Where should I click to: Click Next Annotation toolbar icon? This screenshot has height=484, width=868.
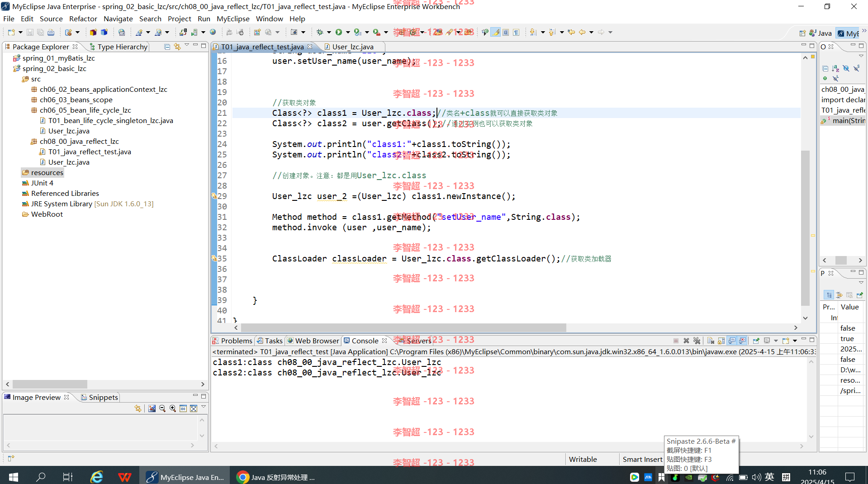tap(533, 32)
